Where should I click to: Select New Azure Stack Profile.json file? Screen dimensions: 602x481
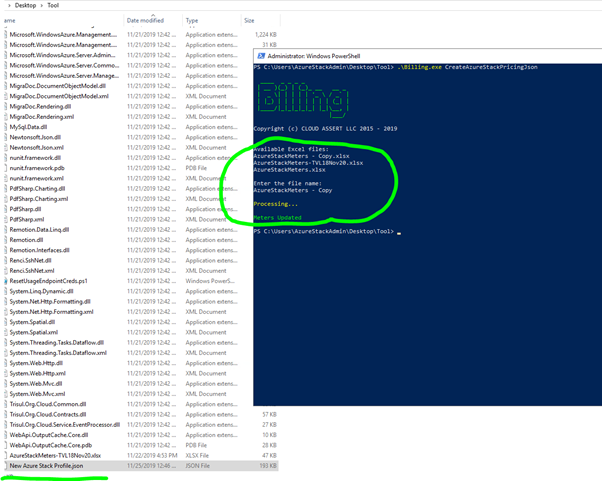(46, 466)
